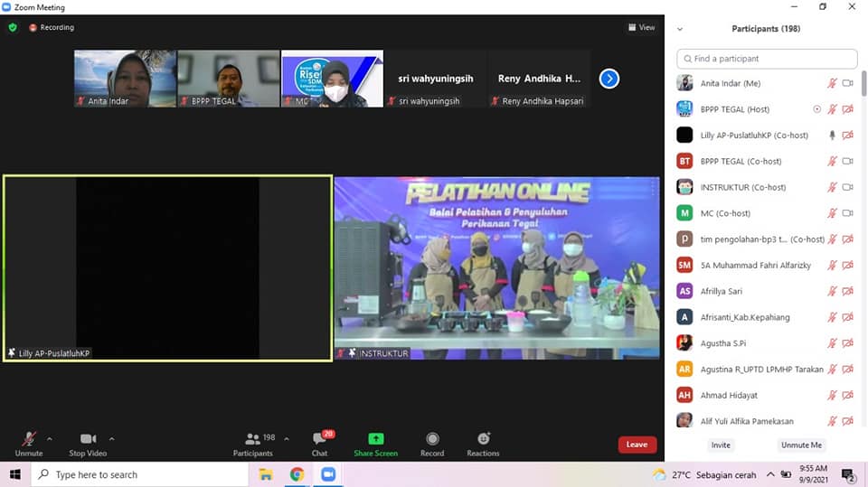Collapse the Participants panel chevron
The width and height of the screenshot is (868, 487).
(680, 29)
